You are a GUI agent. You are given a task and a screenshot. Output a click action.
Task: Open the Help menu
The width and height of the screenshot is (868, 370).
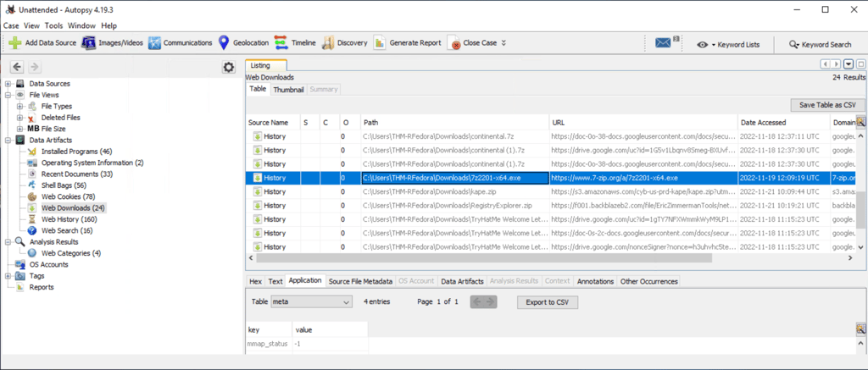(109, 25)
